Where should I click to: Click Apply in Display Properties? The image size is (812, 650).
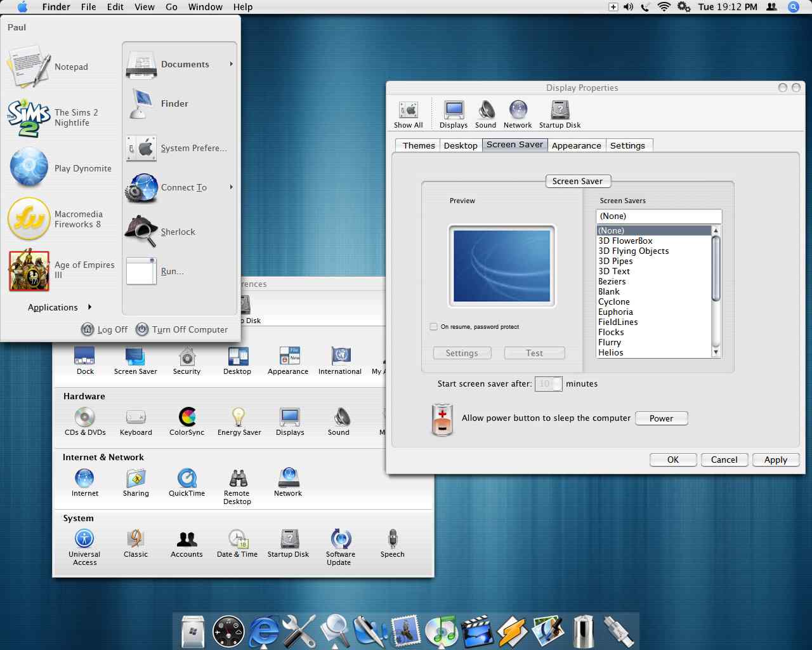pyautogui.click(x=776, y=460)
